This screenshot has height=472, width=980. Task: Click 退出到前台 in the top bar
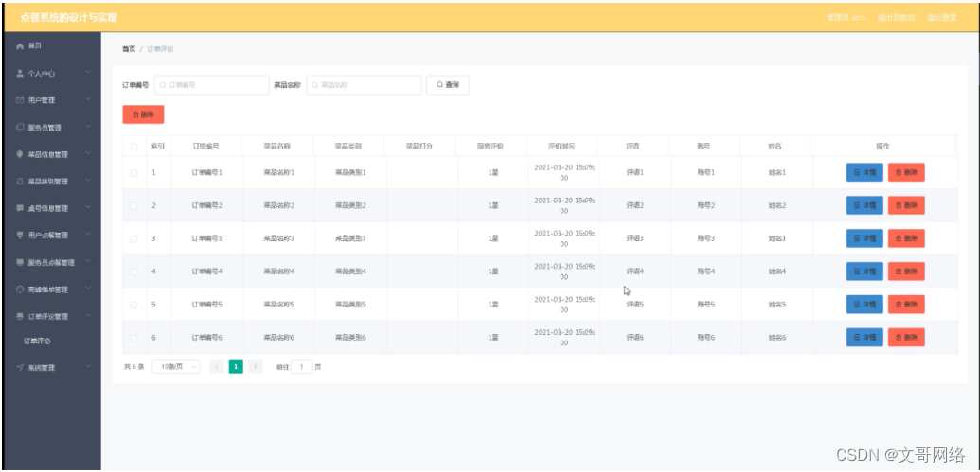[897, 17]
